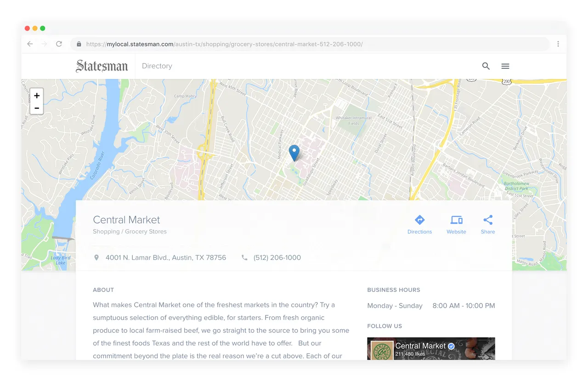Screen dimensions: 588x381
Task: Click Bartholomew District Park map label
Action: (x=517, y=186)
